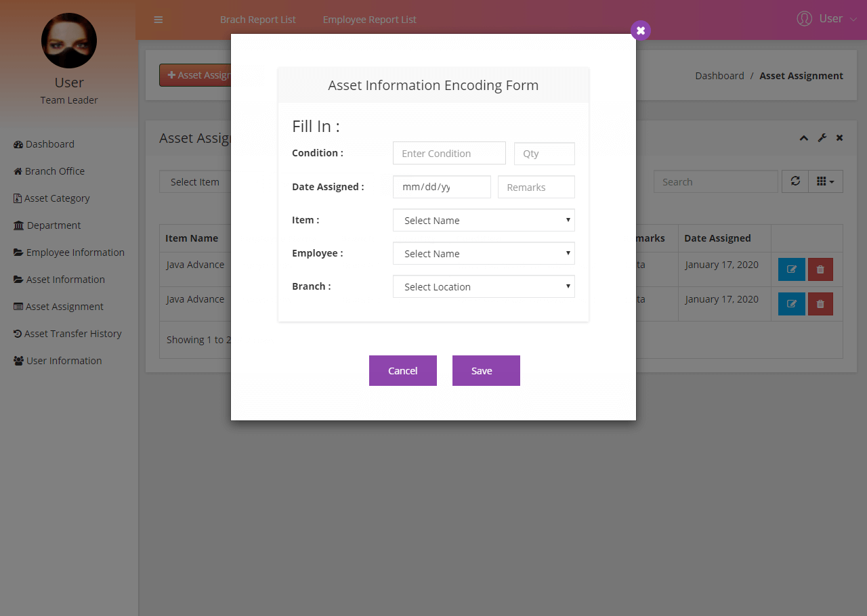The height and width of the screenshot is (616, 867).
Task: Open Dashboard in the sidebar
Action: click(44, 144)
